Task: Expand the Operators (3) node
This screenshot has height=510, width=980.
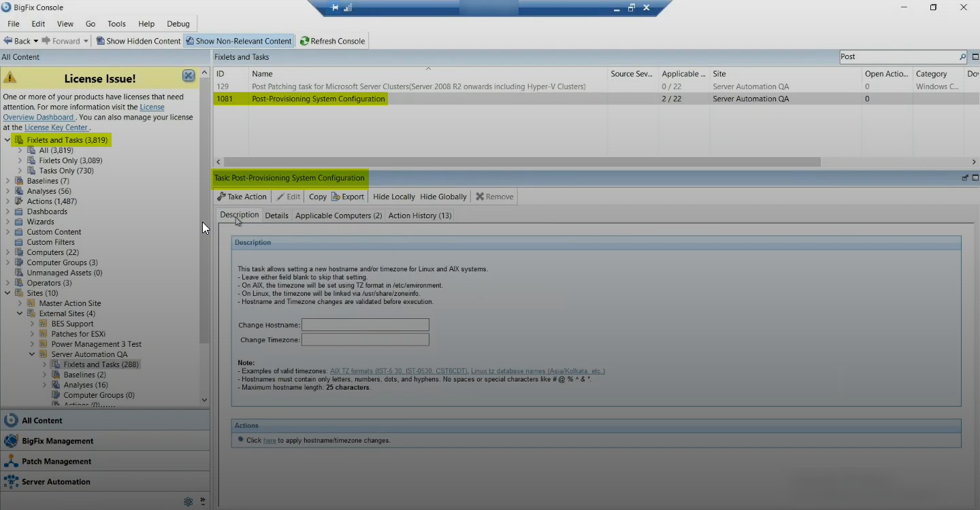Action: coord(7,283)
